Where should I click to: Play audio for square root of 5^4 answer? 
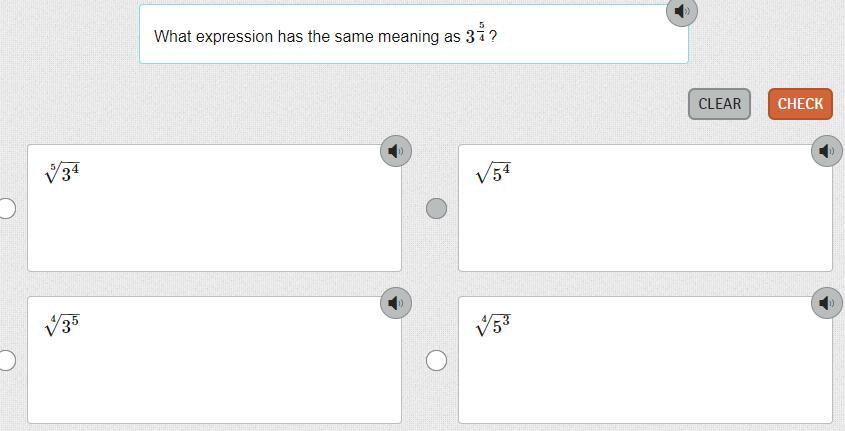826,151
